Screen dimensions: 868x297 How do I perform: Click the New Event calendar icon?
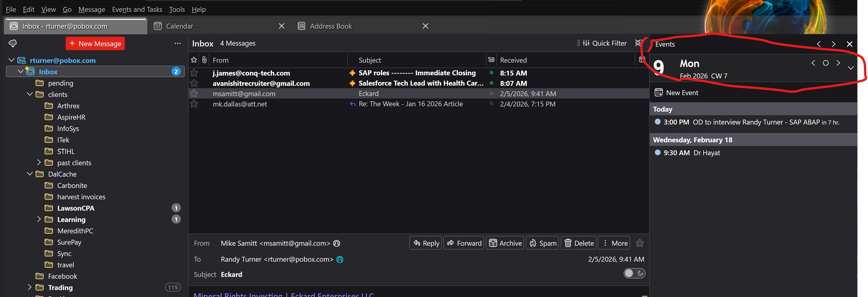pos(658,93)
